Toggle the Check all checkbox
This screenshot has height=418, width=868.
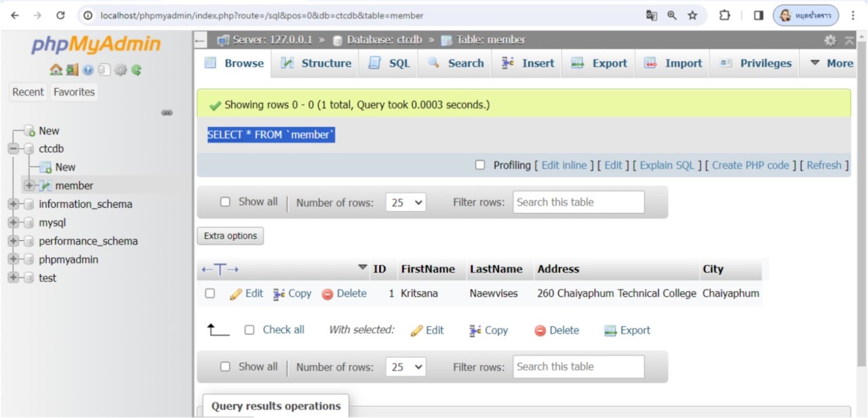tap(249, 330)
